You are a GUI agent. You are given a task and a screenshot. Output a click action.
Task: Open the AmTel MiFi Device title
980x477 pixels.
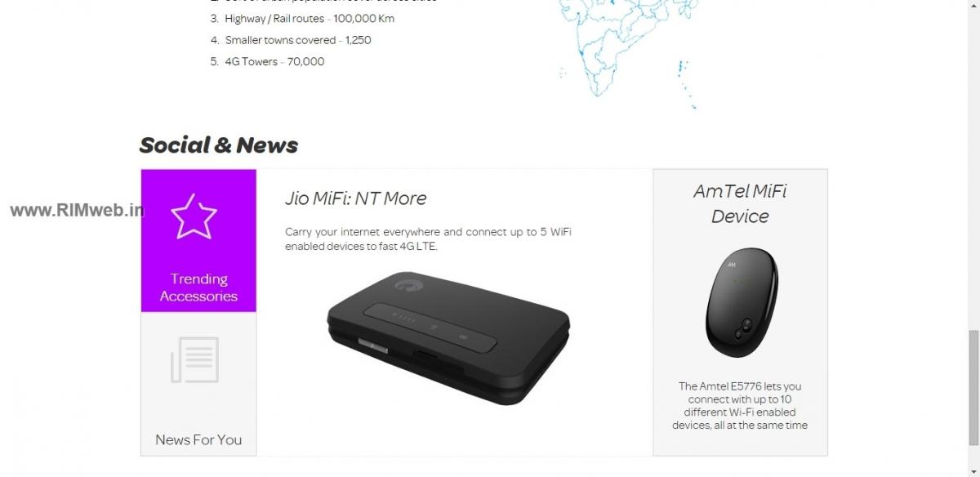point(740,203)
